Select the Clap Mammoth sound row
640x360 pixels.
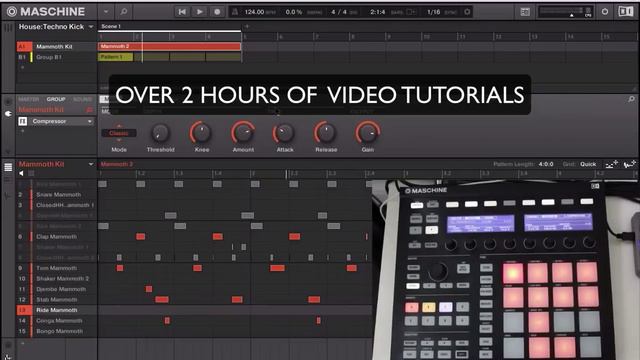(56, 237)
